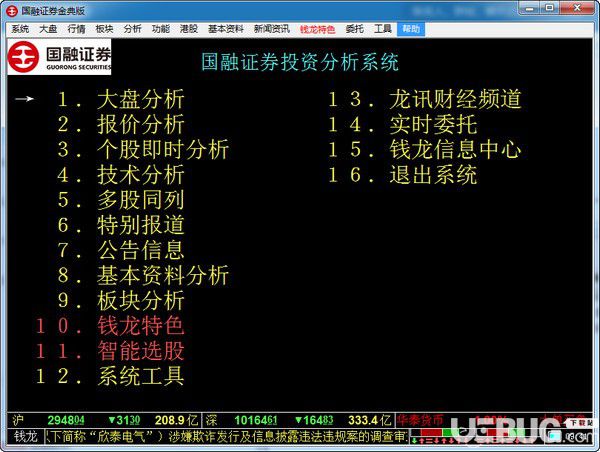Click Shenzhen turnover 333.4亿
Viewport: 600px width, 452px height.
[370, 421]
